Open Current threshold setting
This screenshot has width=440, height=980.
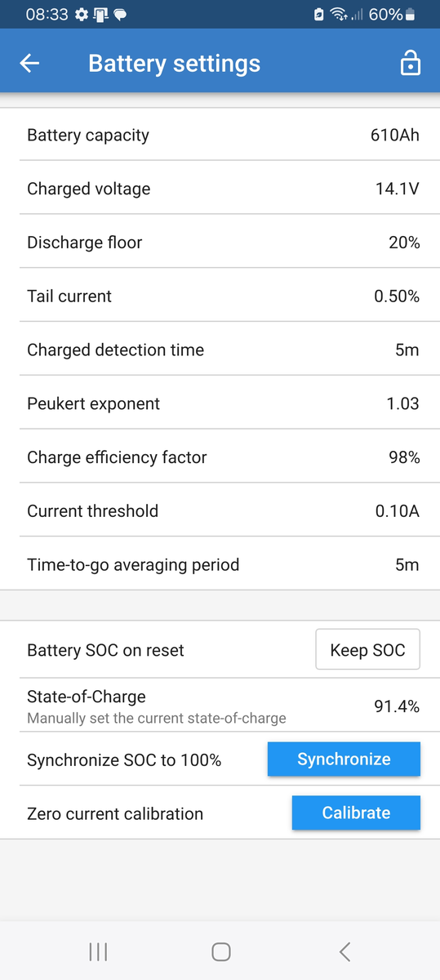click(x=220, y=511)
